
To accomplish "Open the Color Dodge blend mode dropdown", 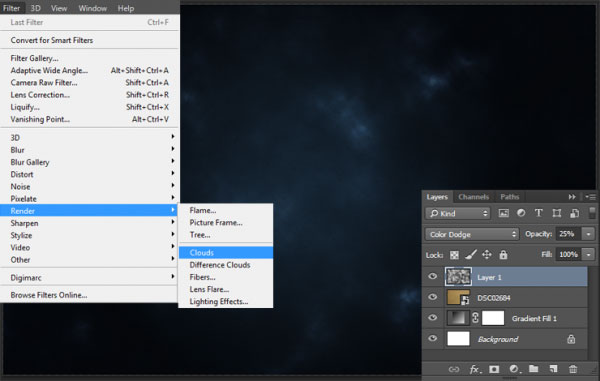I will tap(471, 234).
